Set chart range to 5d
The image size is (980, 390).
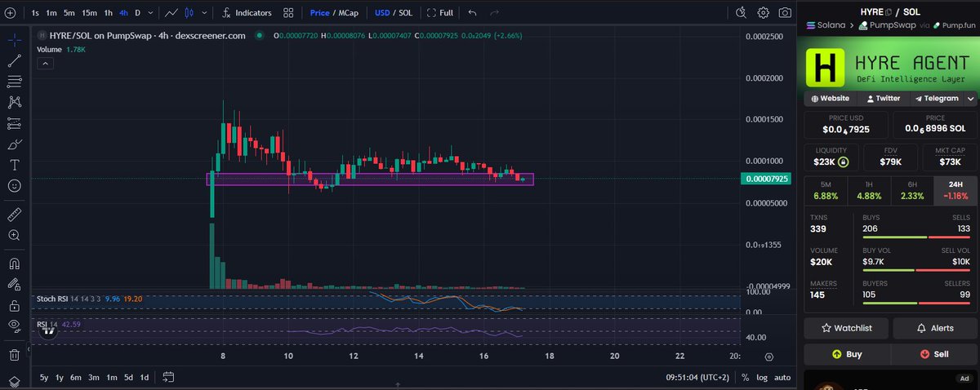click(x=128, y=377)
